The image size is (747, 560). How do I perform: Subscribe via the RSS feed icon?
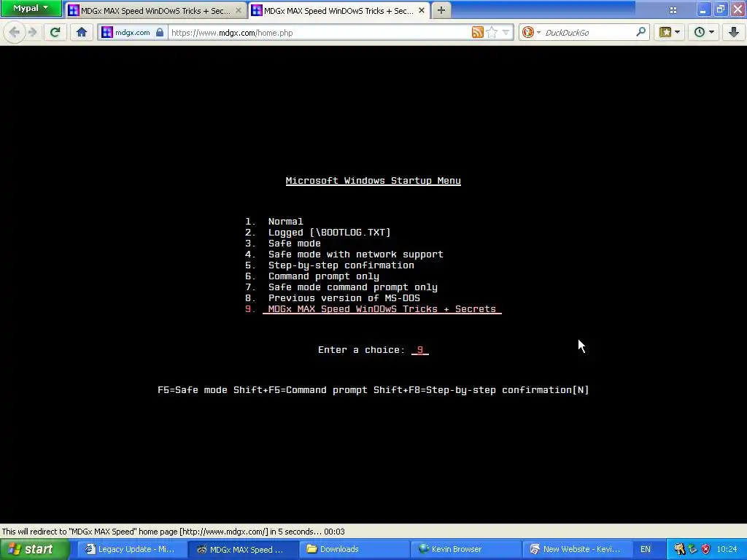tap(477, 32)
